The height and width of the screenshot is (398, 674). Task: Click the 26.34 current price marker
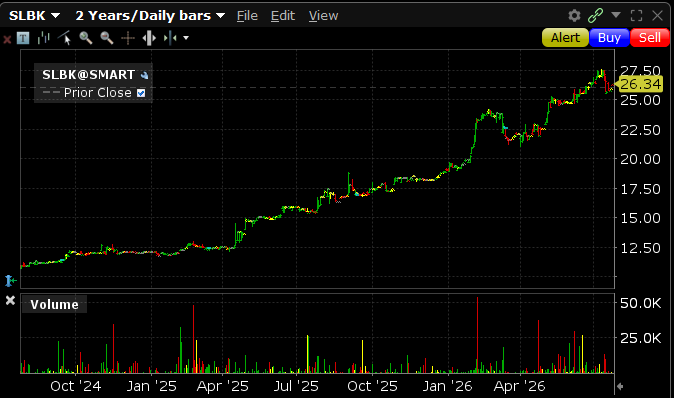pyautogui.click(x=639, y=84)
